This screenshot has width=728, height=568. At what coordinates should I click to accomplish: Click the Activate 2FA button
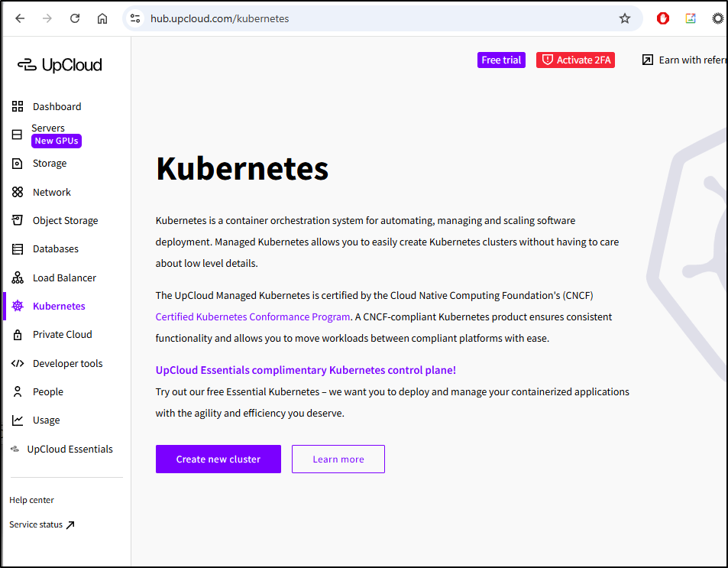click(x=575, y=60)
